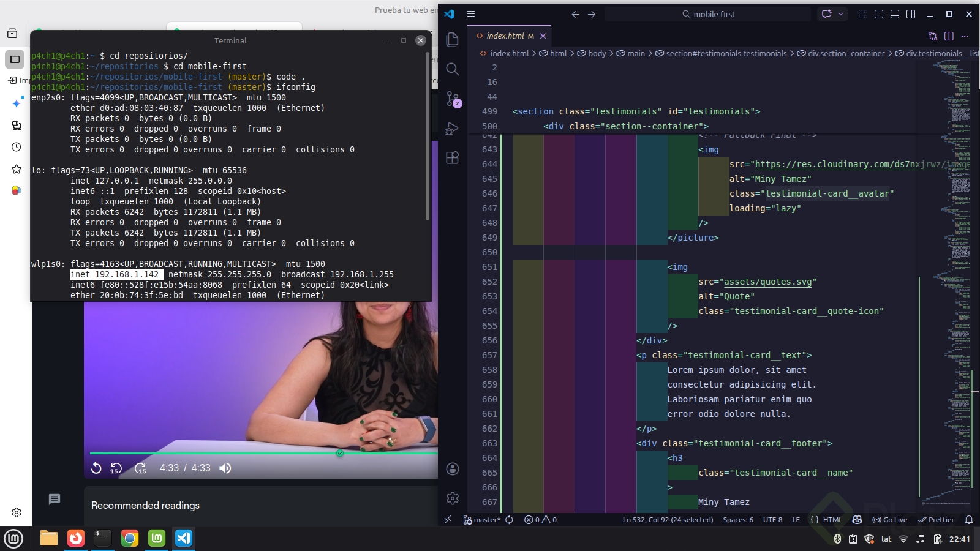This screenshot has height=551, width=980.
Task: Open the notifications bell in status bar
Action: [x=969, y=520]
